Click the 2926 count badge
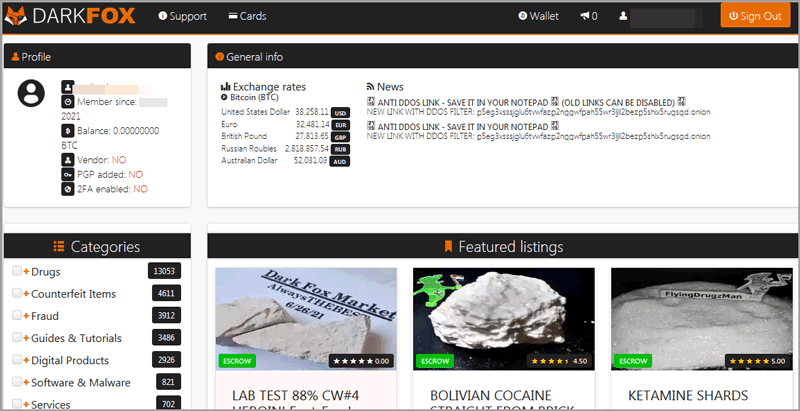The width and height of the screenshot is (800, 411). tap(166, 360)
